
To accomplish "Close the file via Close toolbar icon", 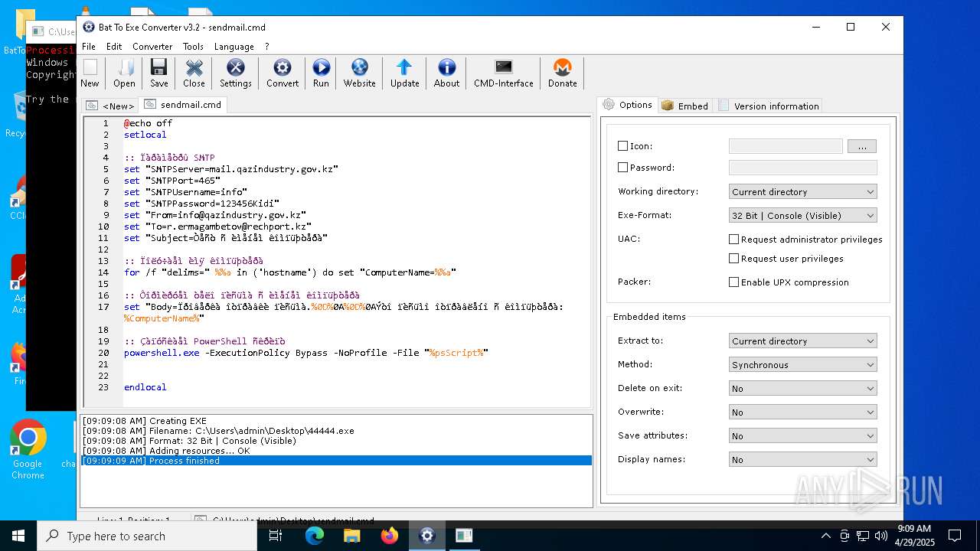I will [194, 73].
